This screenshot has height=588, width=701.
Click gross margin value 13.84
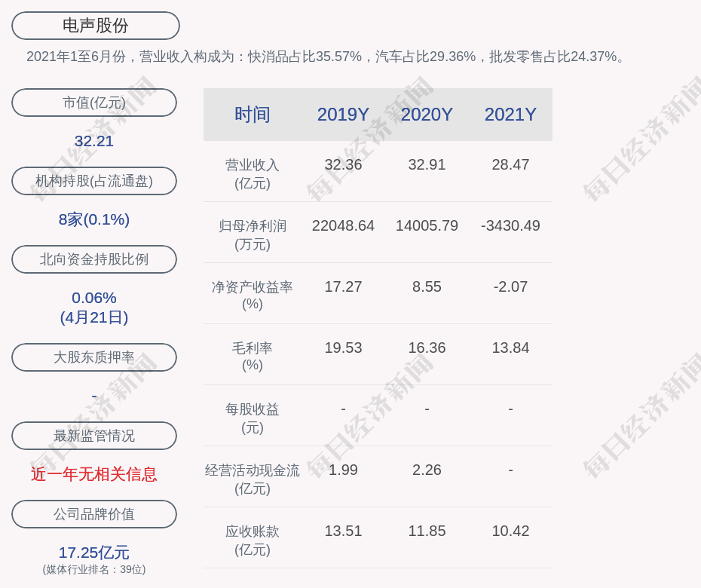[x=510, y=348]
